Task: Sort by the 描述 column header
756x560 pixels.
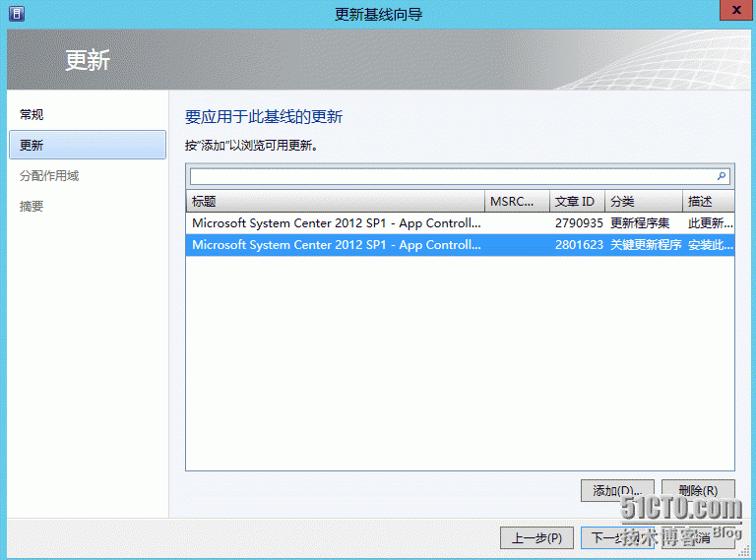Action: [x=709, y=202]
